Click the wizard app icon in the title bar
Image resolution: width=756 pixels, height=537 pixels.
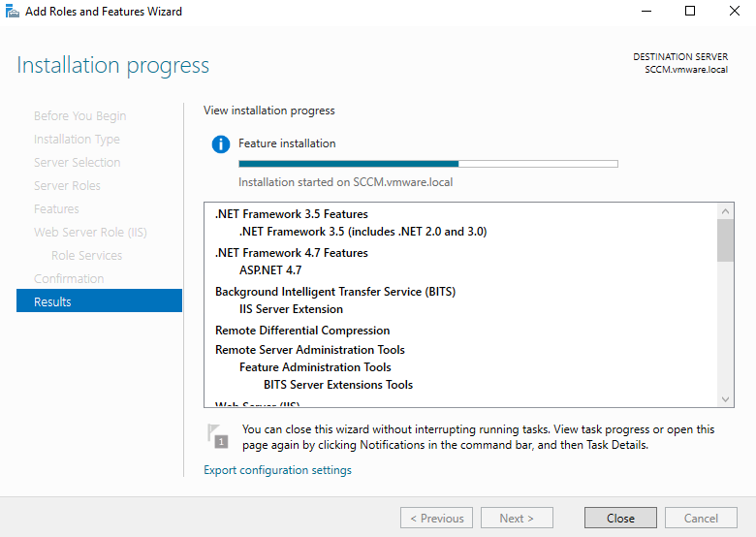[x=11, y=12]
